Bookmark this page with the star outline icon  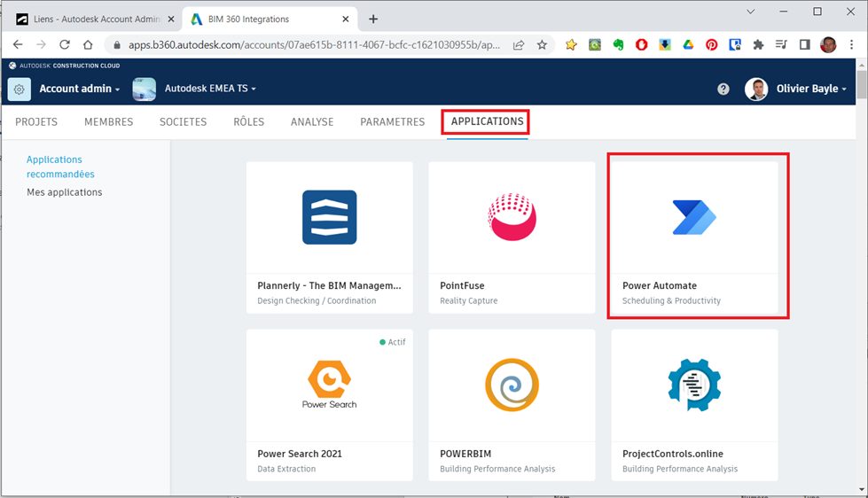[542, 45]
